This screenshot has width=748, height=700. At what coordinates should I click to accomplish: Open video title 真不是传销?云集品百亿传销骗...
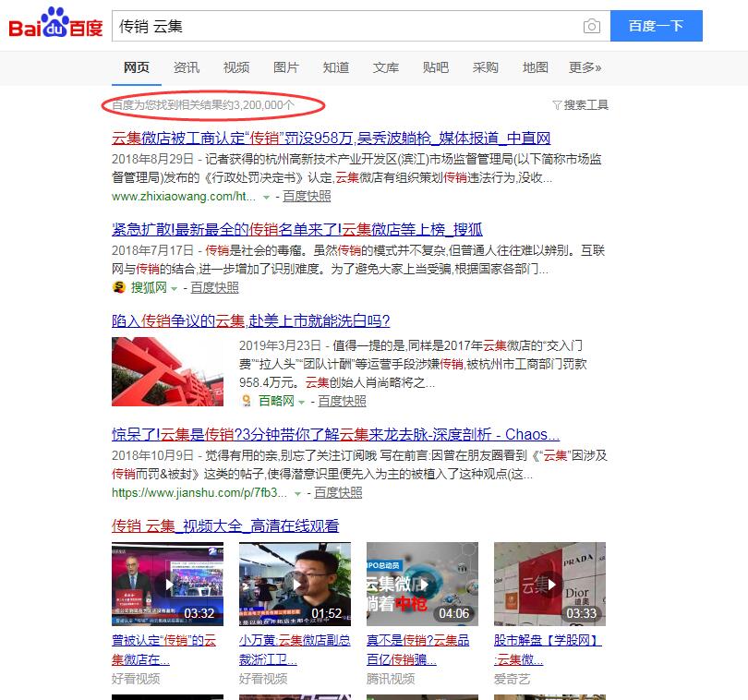418,650
